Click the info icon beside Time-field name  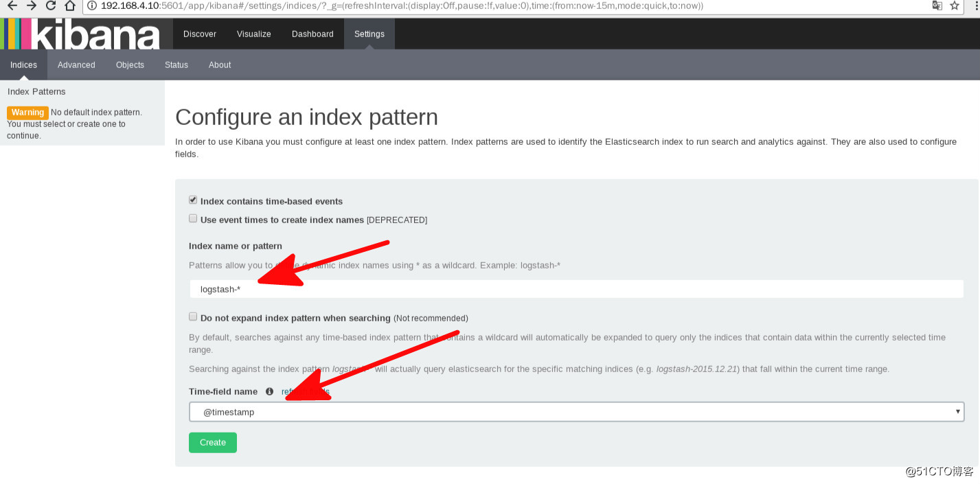click(x=269, y=391)
